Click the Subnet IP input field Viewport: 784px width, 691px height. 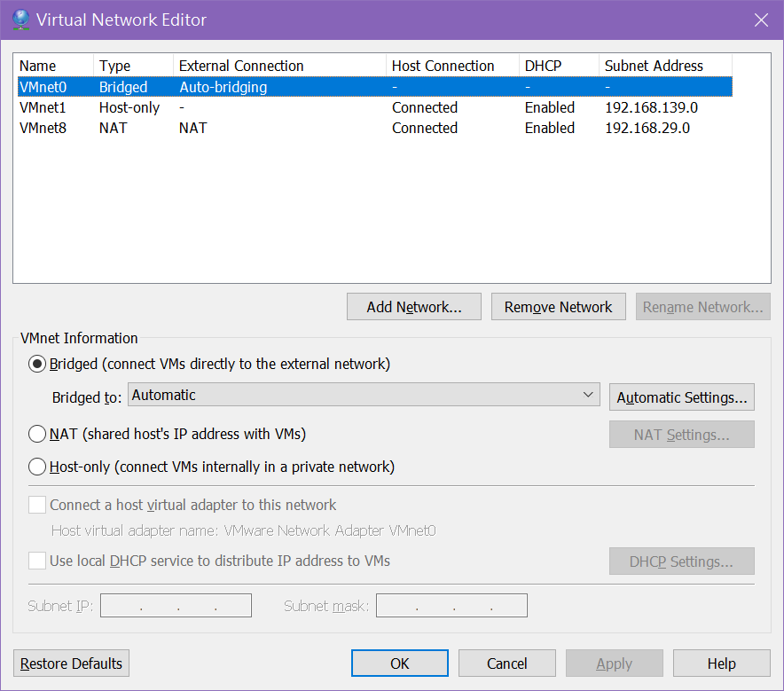point(176,606)
